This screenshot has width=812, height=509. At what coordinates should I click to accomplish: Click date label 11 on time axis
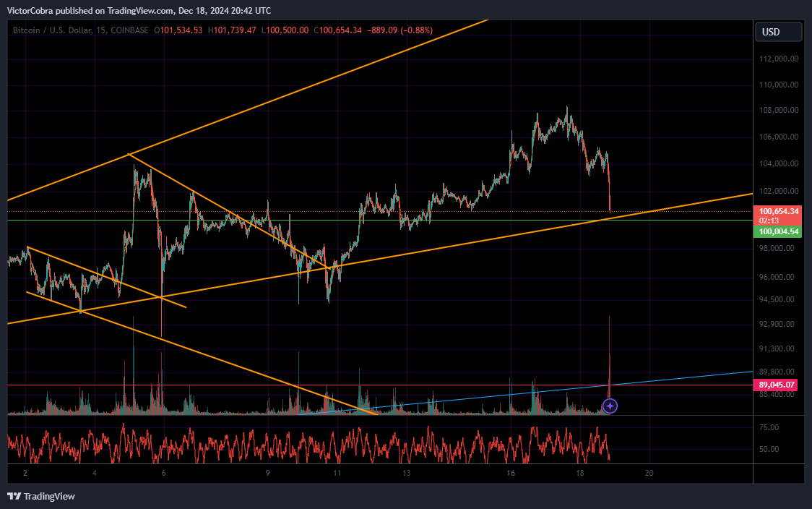tap(337, 473)
